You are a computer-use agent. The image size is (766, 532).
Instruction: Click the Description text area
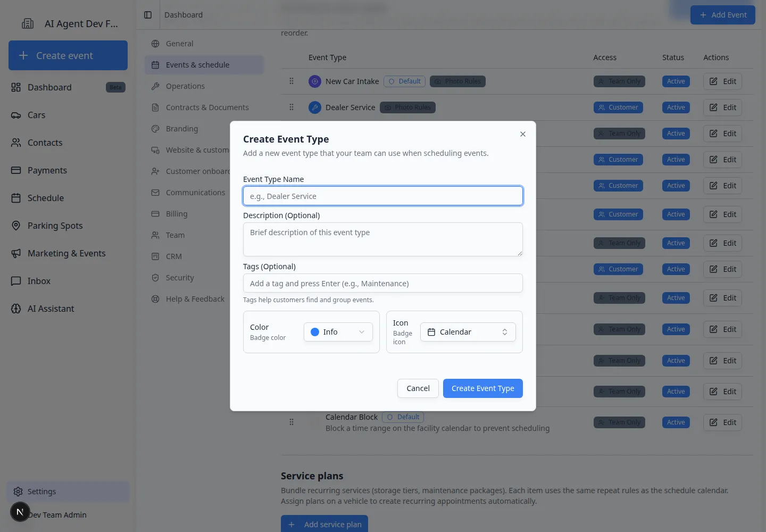pyautogui.click(x=383, y=239)
